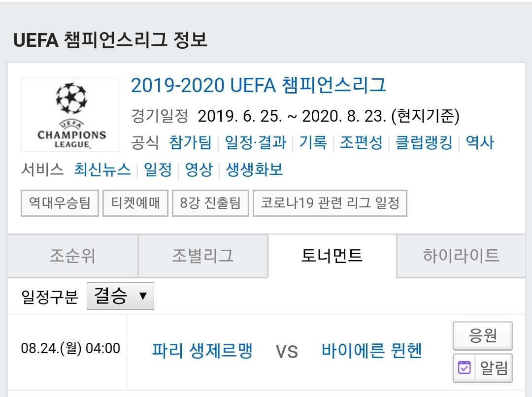Click the 8강 진출팀 button
This screenshot has width=532, height=397.
point(210,203)
